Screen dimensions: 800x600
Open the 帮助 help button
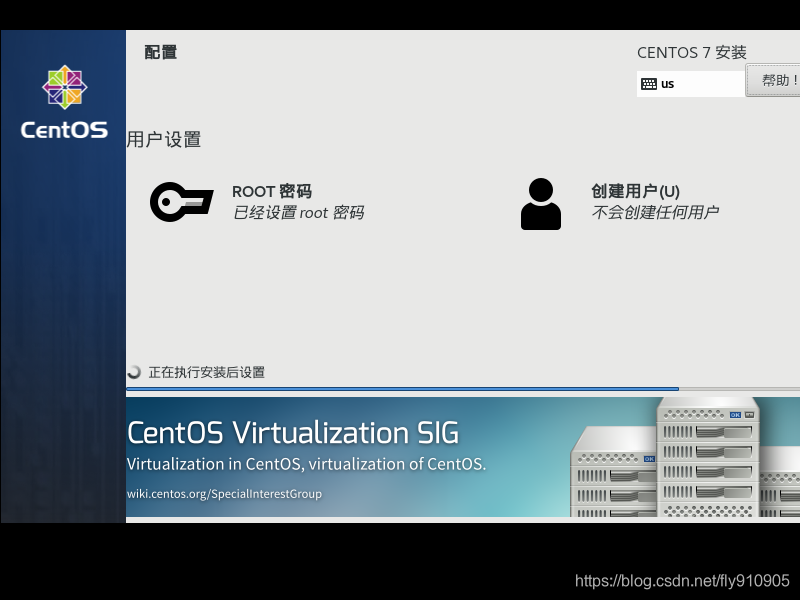tap(773, 80)
